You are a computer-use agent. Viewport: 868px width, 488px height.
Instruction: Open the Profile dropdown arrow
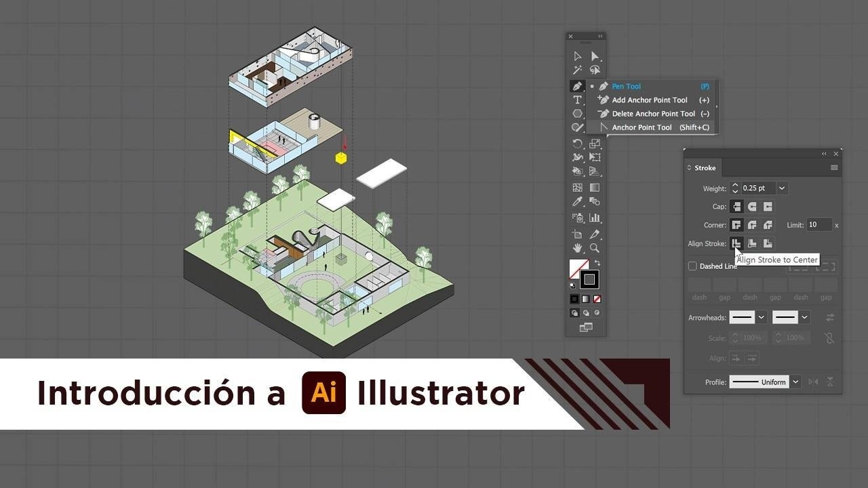tap(796, 382)
